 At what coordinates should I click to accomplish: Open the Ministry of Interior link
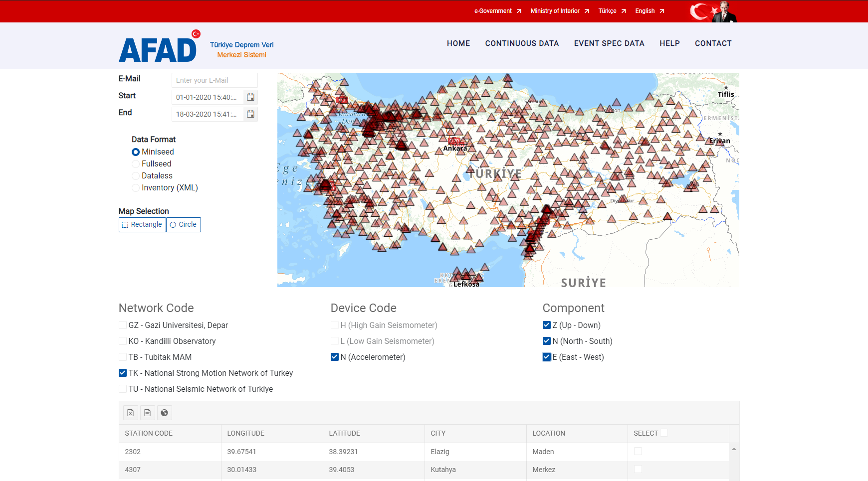[560, 11]
